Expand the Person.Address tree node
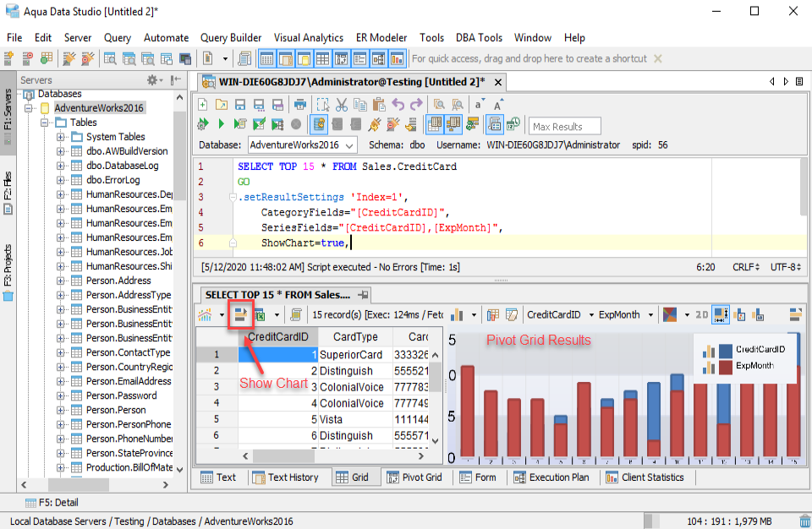 click(x=61, y=281)
